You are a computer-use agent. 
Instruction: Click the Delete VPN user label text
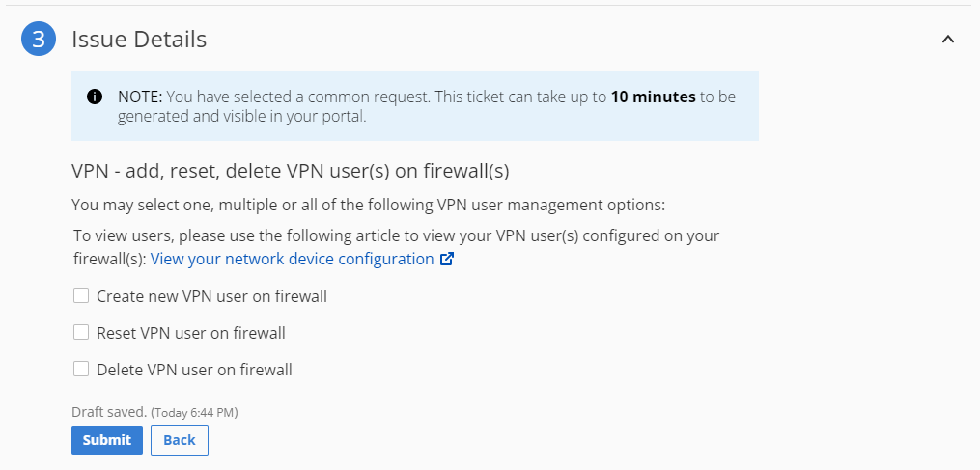[x=194, y=370]
